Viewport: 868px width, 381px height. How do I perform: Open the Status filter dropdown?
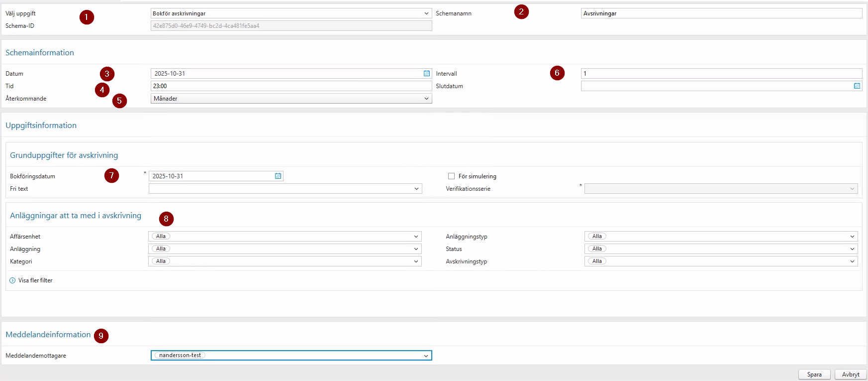[x=852, y=249]
